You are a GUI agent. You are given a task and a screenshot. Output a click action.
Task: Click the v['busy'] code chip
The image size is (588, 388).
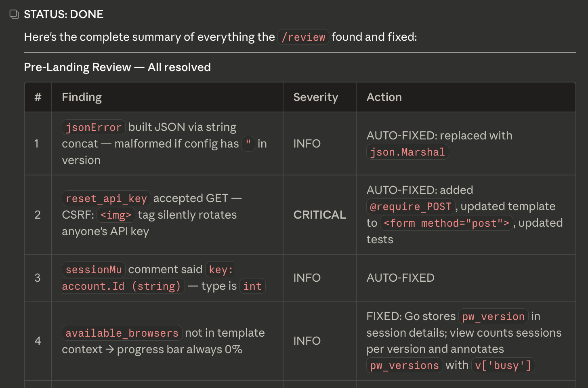point(503,365)
